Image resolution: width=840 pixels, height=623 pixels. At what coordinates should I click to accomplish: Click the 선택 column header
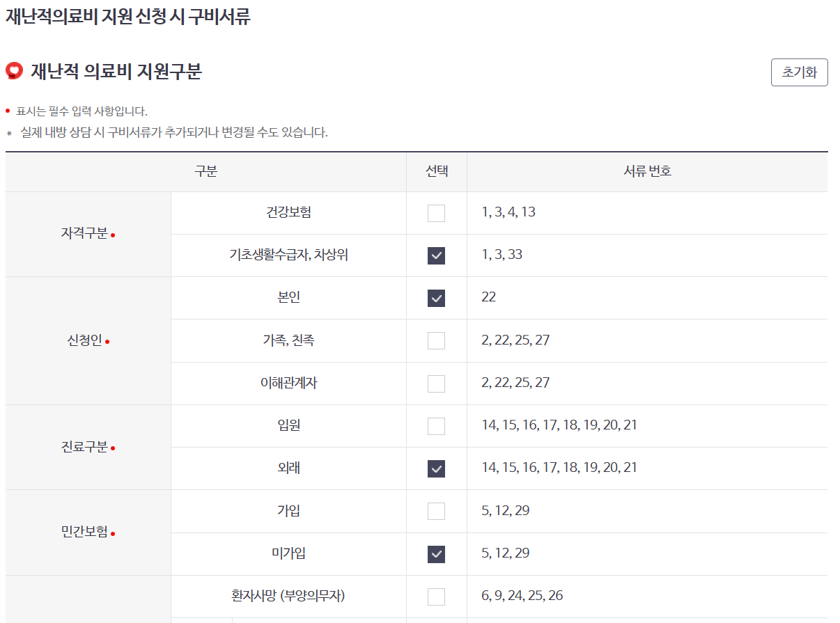[436, 172]
